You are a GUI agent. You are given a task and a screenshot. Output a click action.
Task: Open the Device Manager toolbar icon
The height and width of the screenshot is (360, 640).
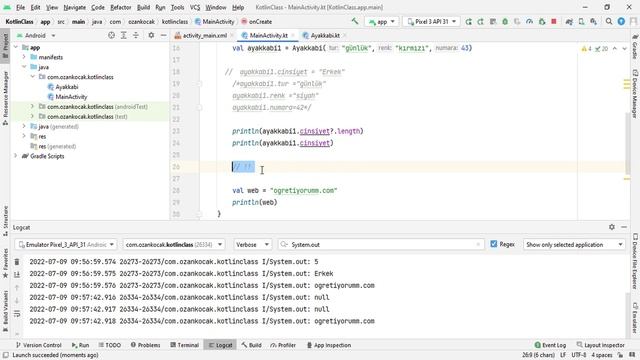(x=581, y=22)
